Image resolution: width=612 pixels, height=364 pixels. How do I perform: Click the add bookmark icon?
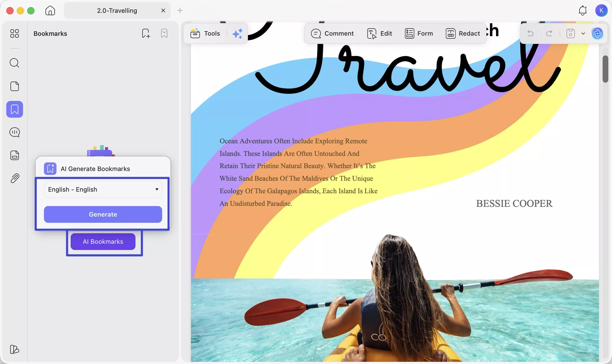[146, 33]
